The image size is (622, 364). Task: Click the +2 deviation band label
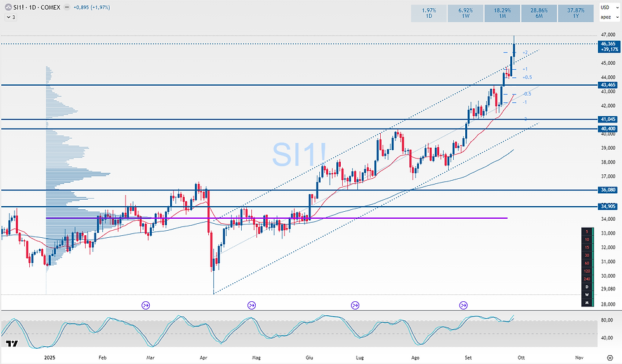click(x=525, y=53)
